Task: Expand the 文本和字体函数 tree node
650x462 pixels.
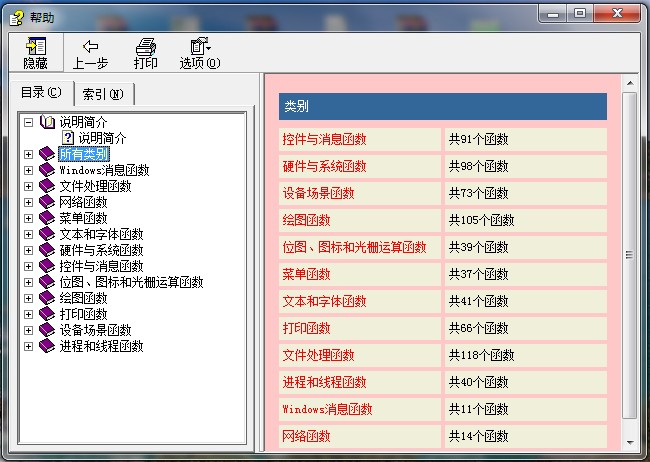Action: [28, 234]
